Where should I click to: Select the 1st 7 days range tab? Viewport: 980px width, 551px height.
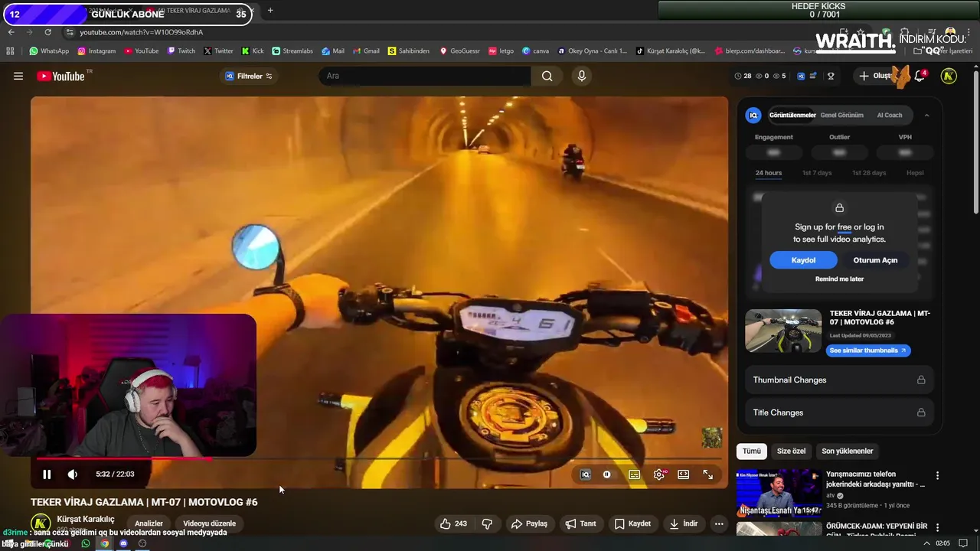click(x=817, y=173)
